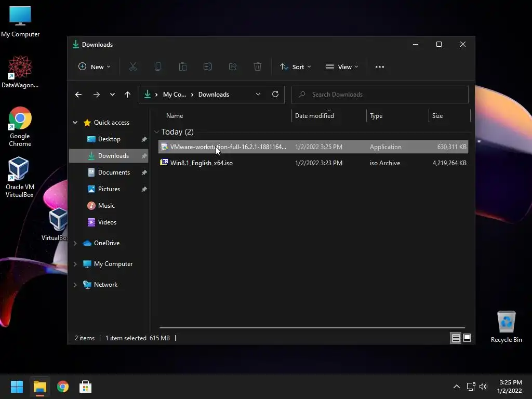Image resolution: width=532 pixels, height=399 pixels.
Task: Expand the address bar history dropdown
Action: point(258,95)
